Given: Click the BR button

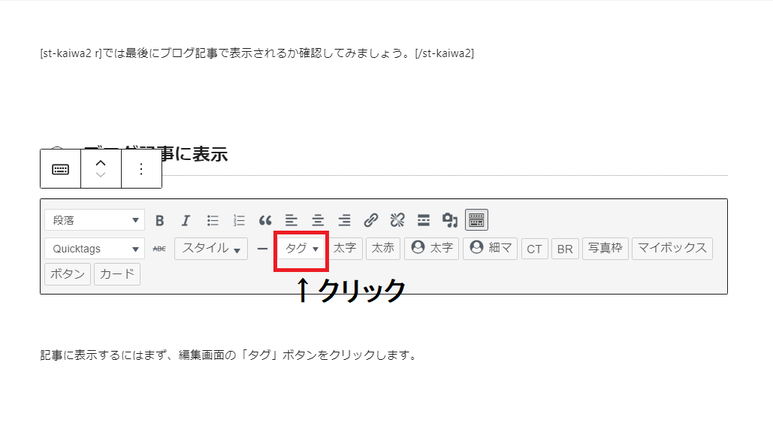Looking at the screenshot, I should [565, 248].
